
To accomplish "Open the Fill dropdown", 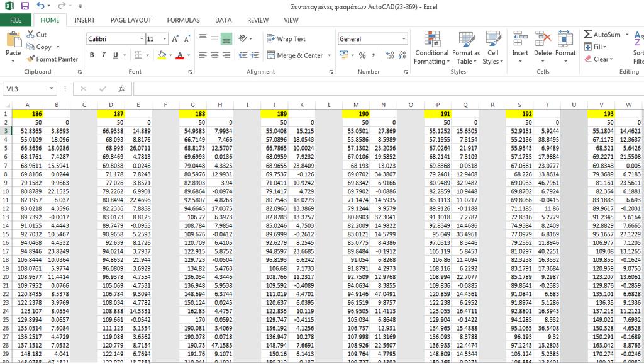I will (595, 47).
